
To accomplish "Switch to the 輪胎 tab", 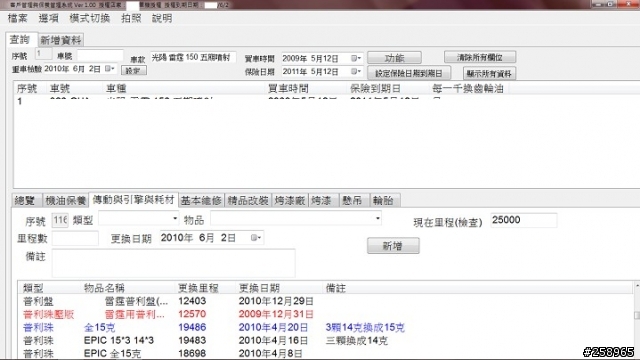I will click(x=384, y=200).
